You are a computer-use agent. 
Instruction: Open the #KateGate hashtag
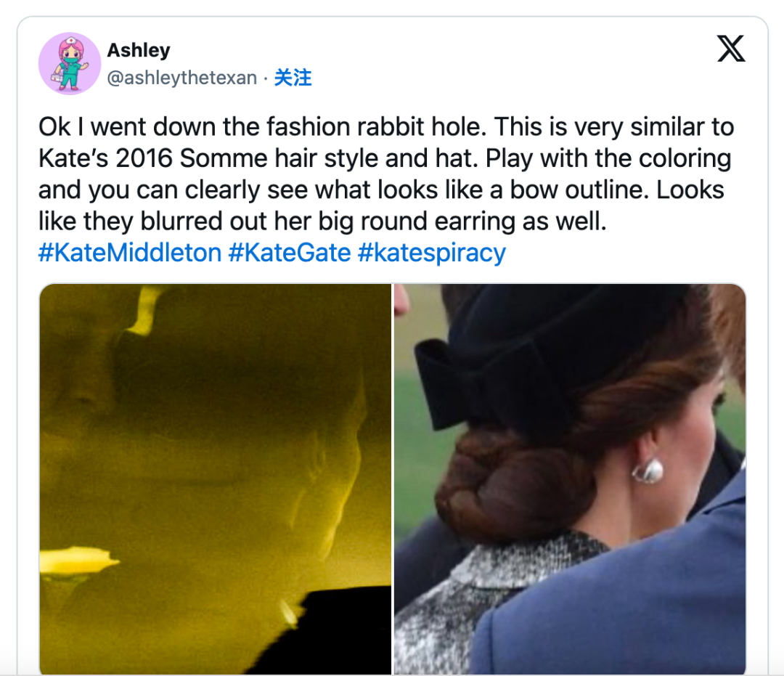[x=290, y=253]
